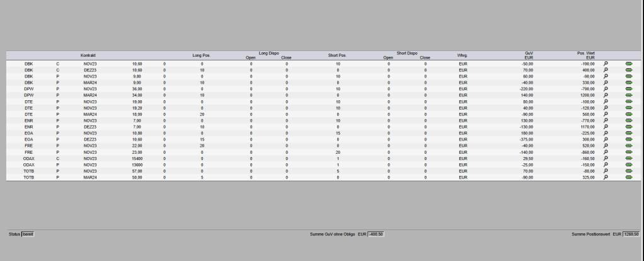The image size is (644, 261).
Task: Select green icon in ODAX P 13600 row
Action: 628,165
